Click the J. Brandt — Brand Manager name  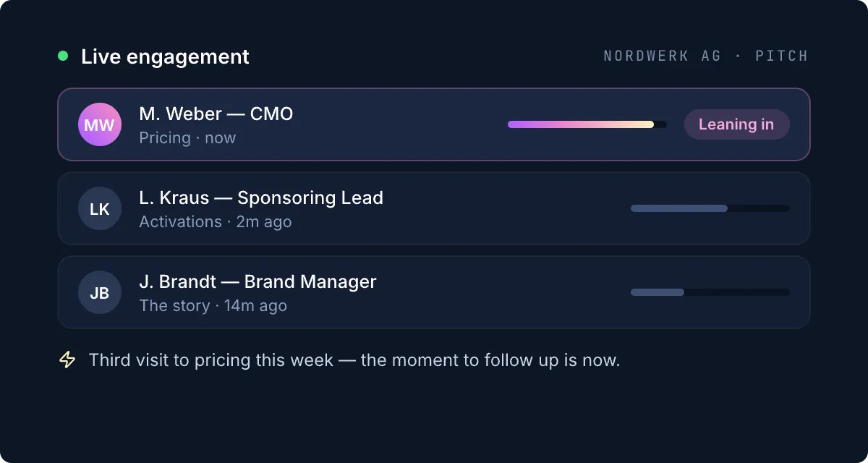(258, 281)
